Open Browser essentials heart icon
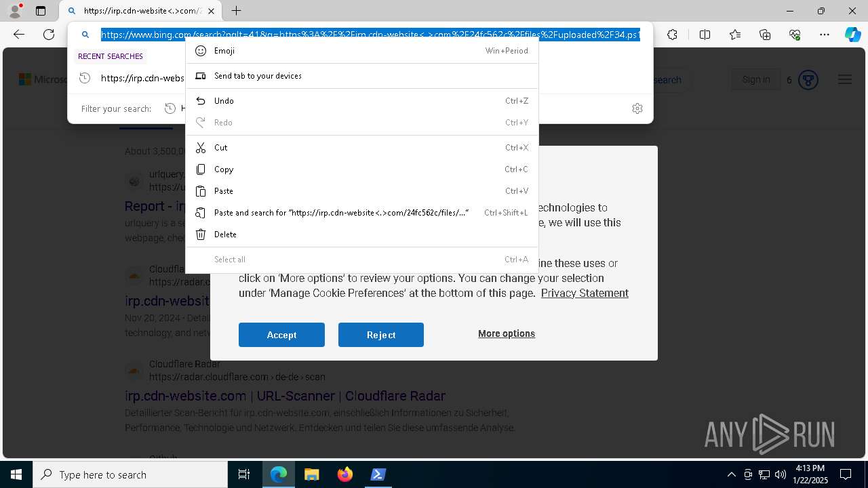This screenshot has width=868, height=488. tap(795, 35)
